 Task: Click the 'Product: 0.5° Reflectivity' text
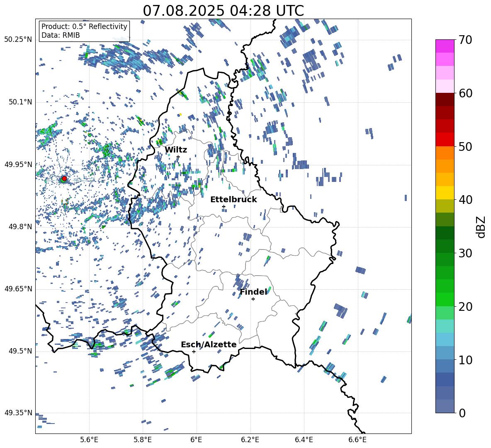pos(84,26)
